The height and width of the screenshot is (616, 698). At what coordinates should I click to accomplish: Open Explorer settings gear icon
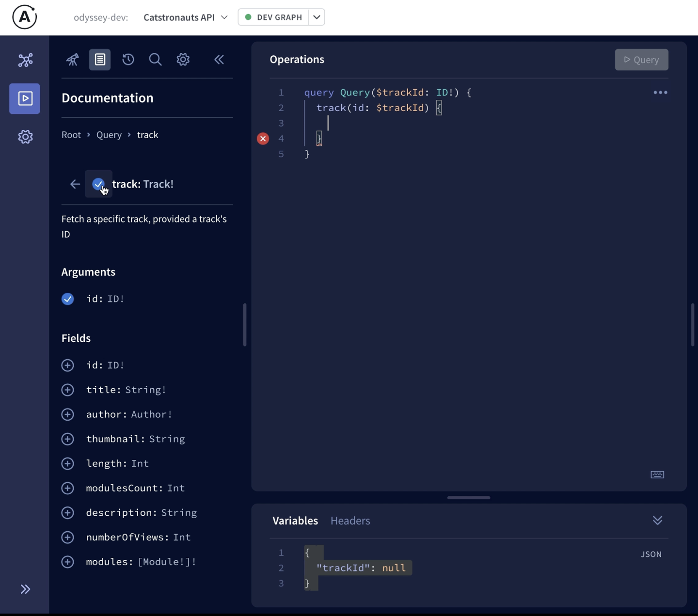183,60
